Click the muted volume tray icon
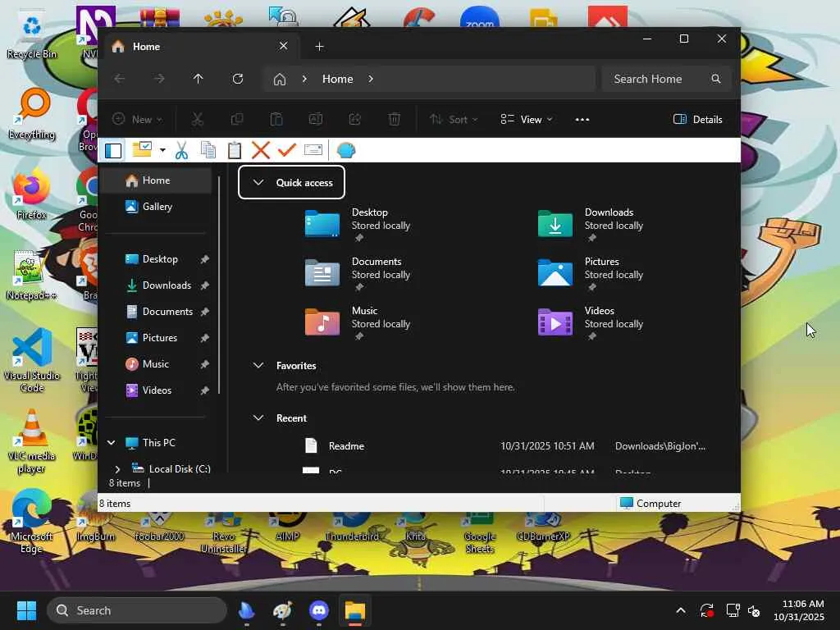The image size is (840, 630). [x=755, y=610]
